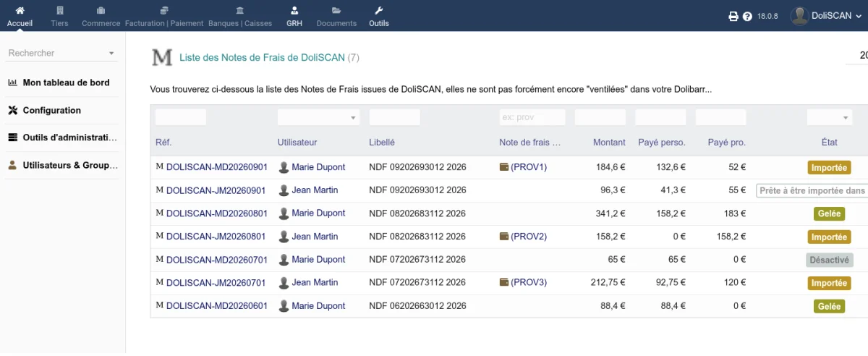Open reference DOLISCAN-MD20260601
Screen dimensions: 868x356
(x=216, y=306)
